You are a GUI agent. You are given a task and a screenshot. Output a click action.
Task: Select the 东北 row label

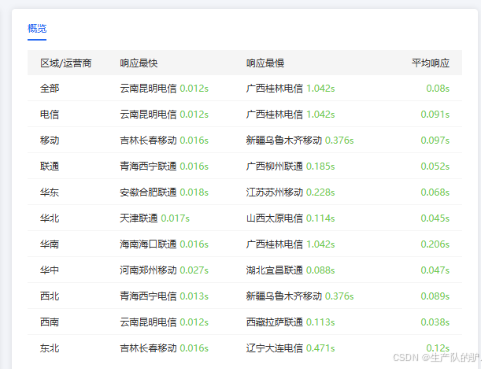[x=50, y=348]
